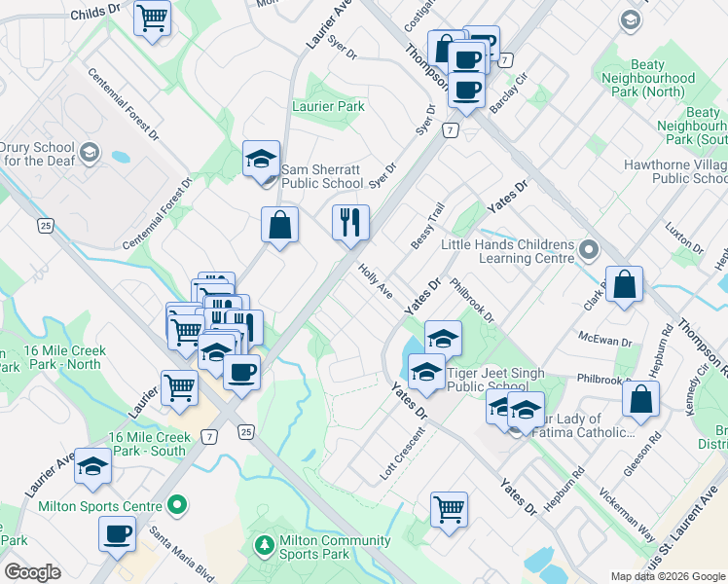This screenshot has height=584, width=728.
Task: Click the Tiger Jeet Singh Public School label
Action: point(495,380)
